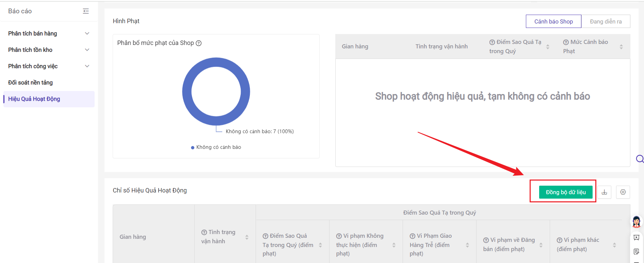This screenshot has width=644, height=263.
Task: Collapse the Báo cáo sidebar menu icon
Action: (86, 11)
